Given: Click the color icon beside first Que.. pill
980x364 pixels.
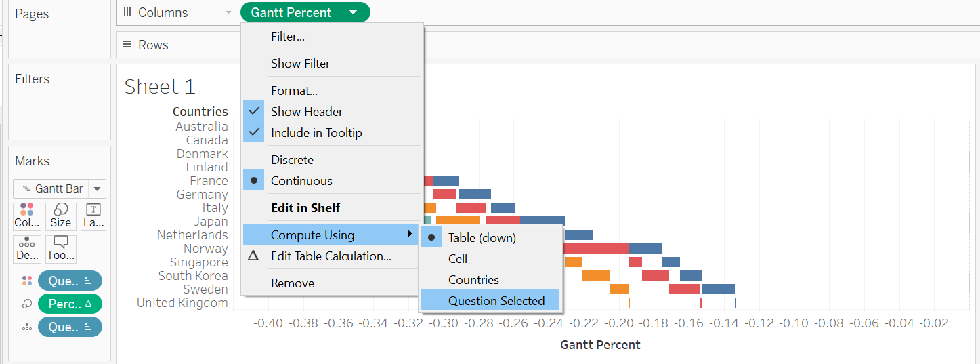Looking at the screenshot, I should click(27, 281).
